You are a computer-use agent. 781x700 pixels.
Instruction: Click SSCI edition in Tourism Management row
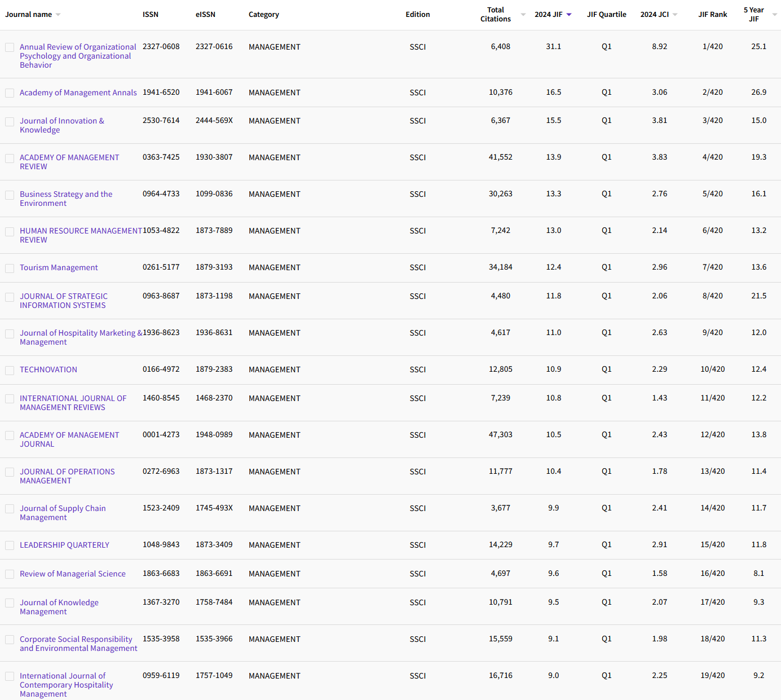(418, 267)
